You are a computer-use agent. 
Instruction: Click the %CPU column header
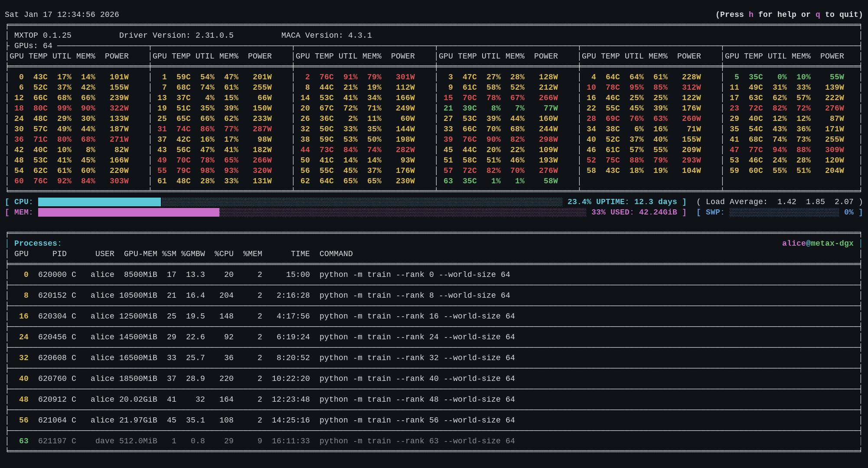224,254
